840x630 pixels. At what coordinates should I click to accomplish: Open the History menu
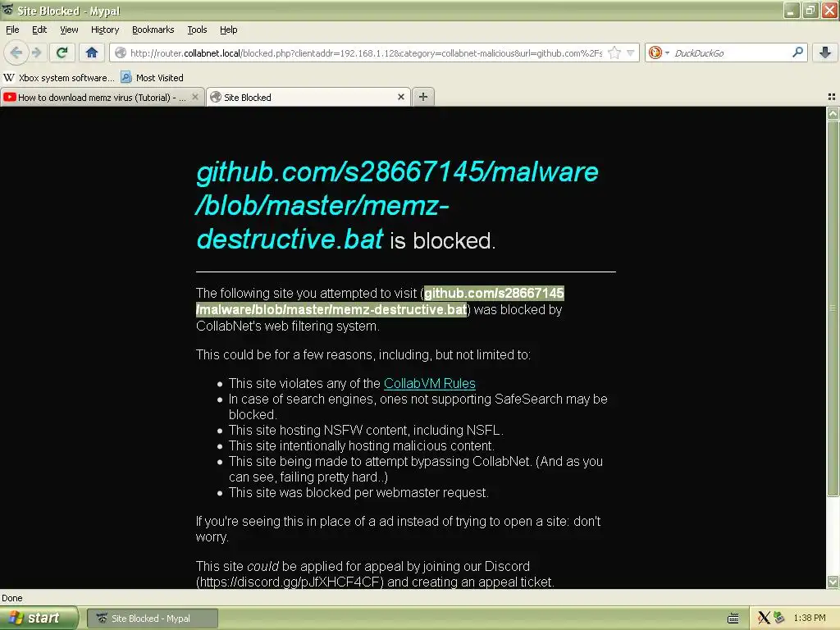(x=105, y=30)
